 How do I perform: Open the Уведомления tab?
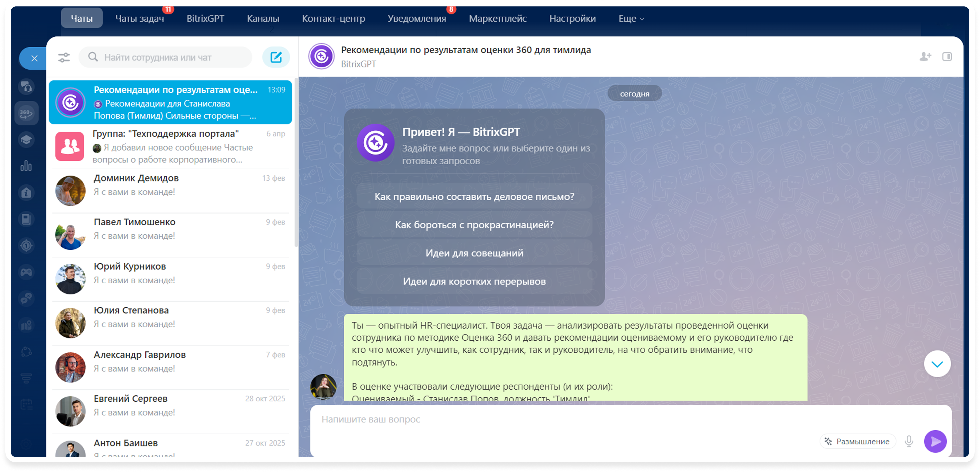point(417,19)
